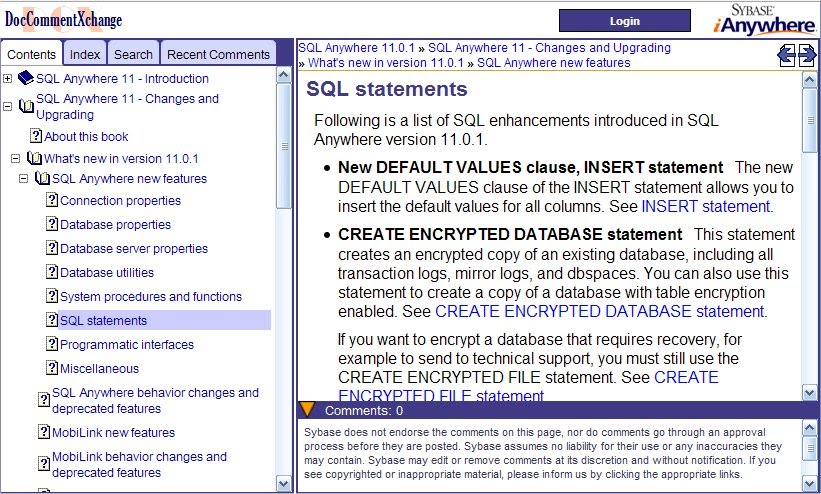
Task: Click the page icon next to MobiLink behavior changes
Action: [x=44, y=464]
